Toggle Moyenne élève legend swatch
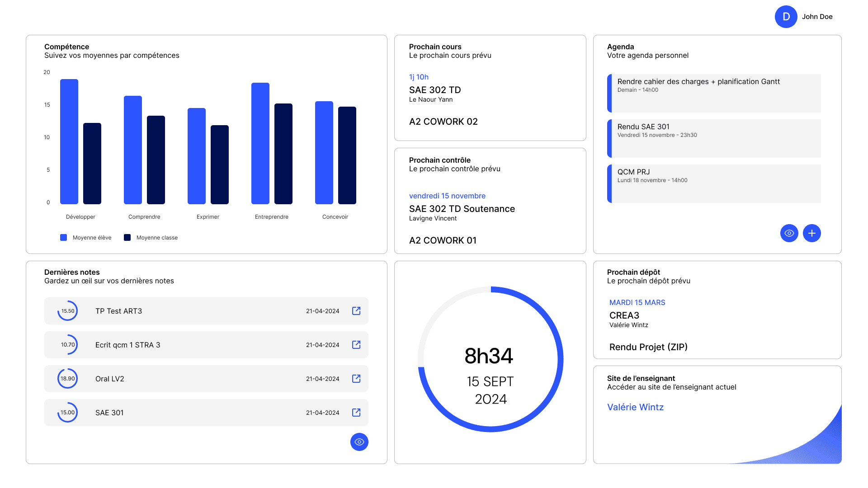The height and width of the screenshot is (488, 868). pos(64,238)
